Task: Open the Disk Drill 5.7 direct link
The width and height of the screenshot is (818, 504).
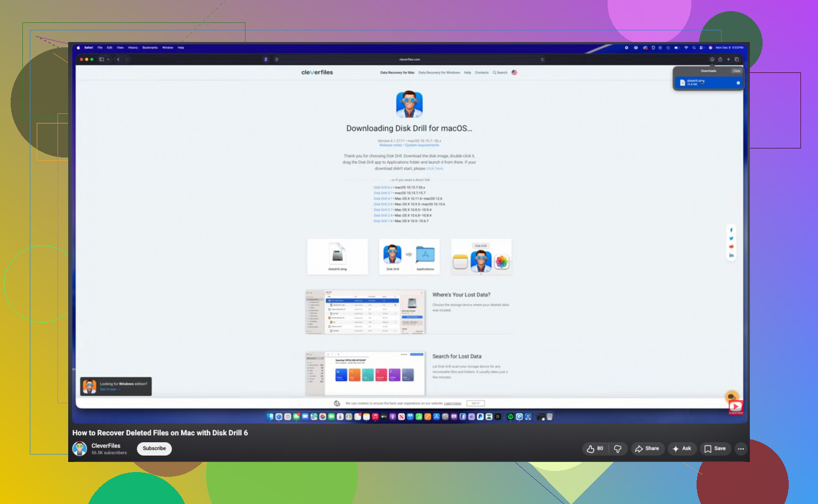Action: point(382,193)
